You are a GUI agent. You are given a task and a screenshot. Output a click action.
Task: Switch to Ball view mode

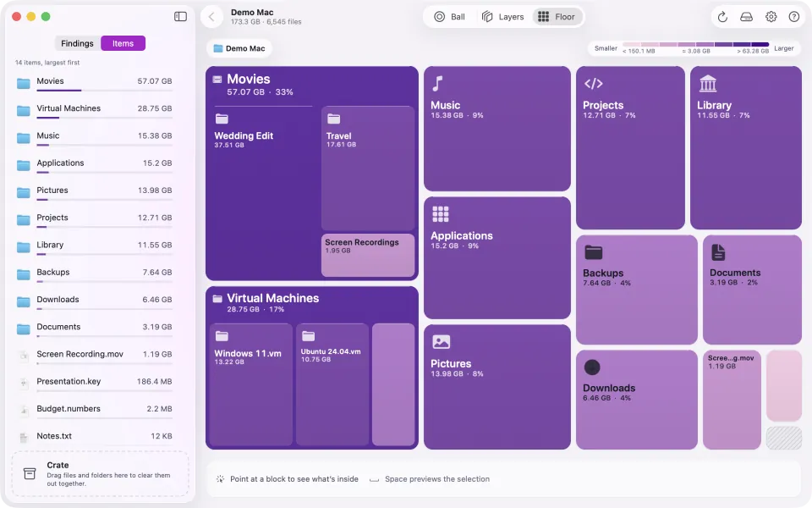pyautogui.click(x=449, y=17)
